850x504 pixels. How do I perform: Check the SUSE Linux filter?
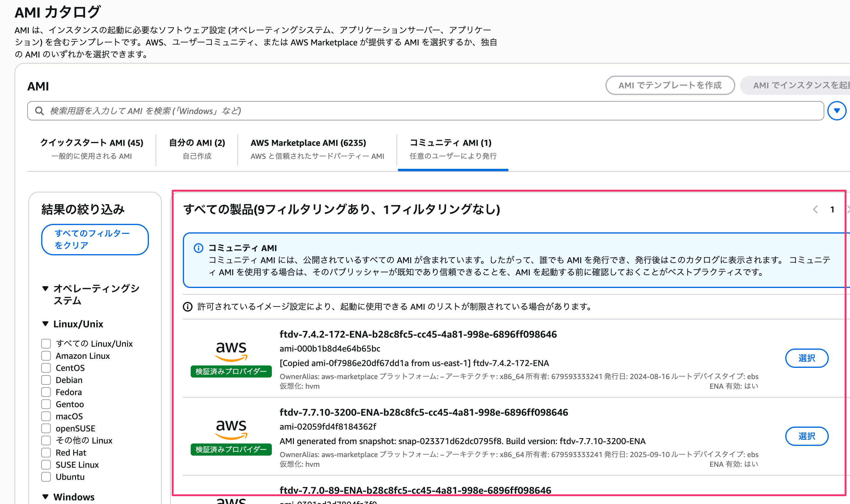coord(46,465)
